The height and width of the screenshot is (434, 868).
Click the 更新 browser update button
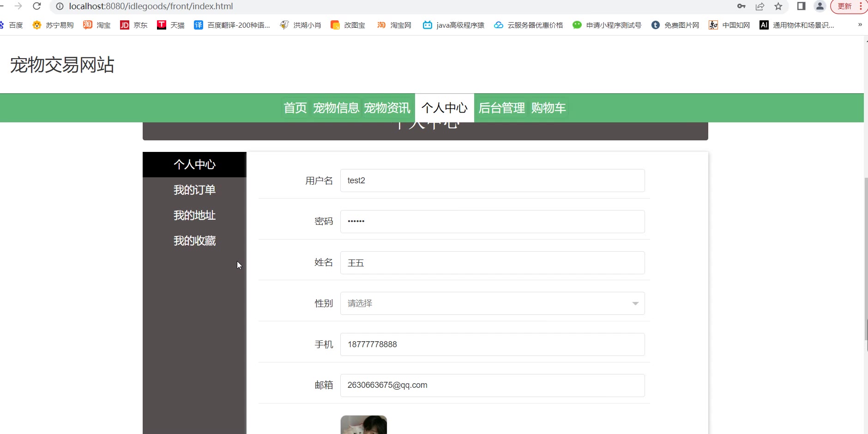[844, 6]
